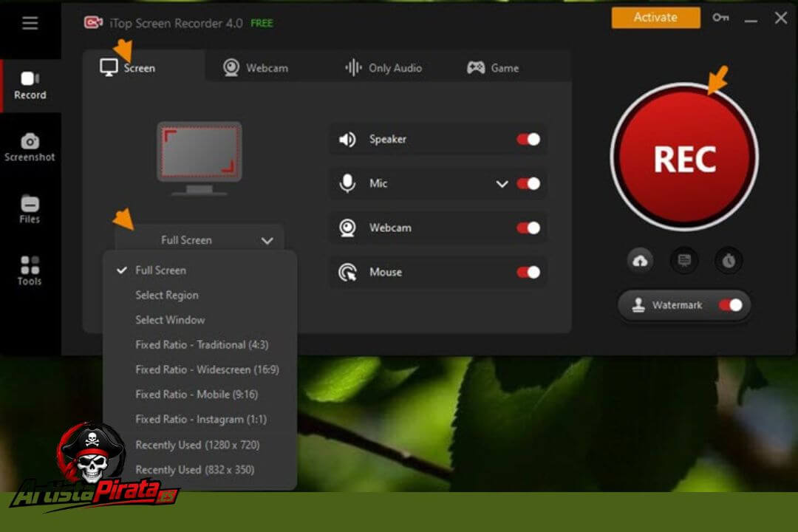Open the Files section in sidebar

click(30, 209)
